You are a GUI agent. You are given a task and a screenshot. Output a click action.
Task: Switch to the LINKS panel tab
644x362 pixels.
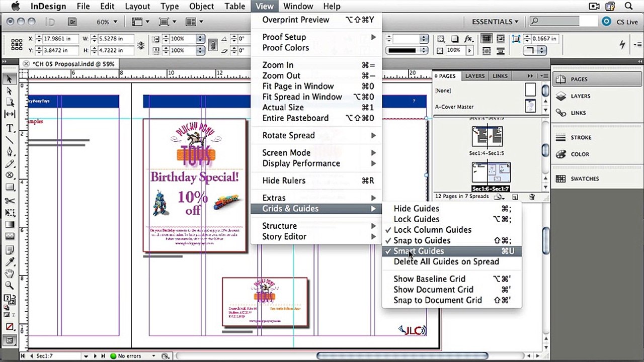click(x=500, y=76)
